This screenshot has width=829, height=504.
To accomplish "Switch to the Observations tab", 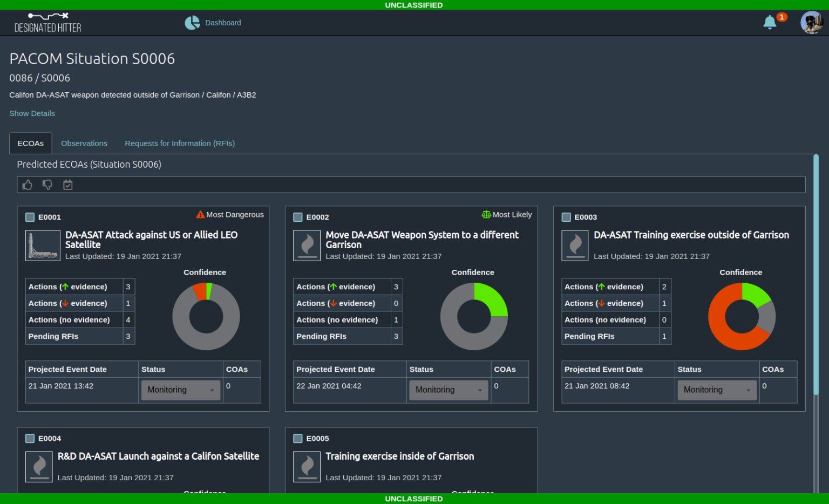I will coord(84,143).
